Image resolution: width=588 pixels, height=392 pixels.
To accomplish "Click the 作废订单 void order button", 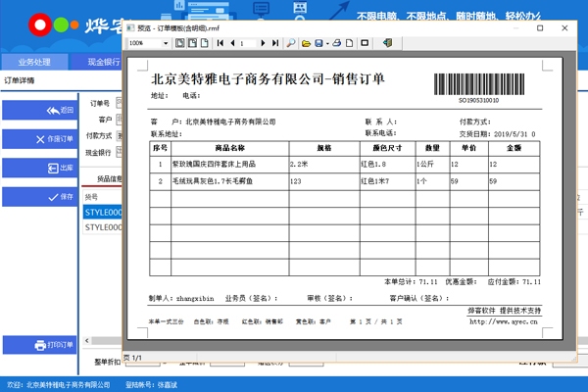I will (x=40, y=139).
